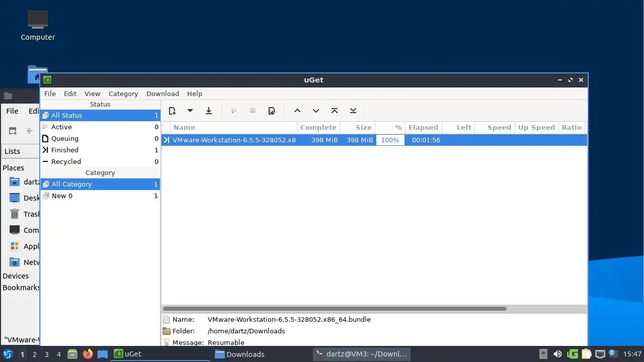Switch to the Downloads taskbar window
The width and height of the screenshot is (644, 362).
pos(261,354)
